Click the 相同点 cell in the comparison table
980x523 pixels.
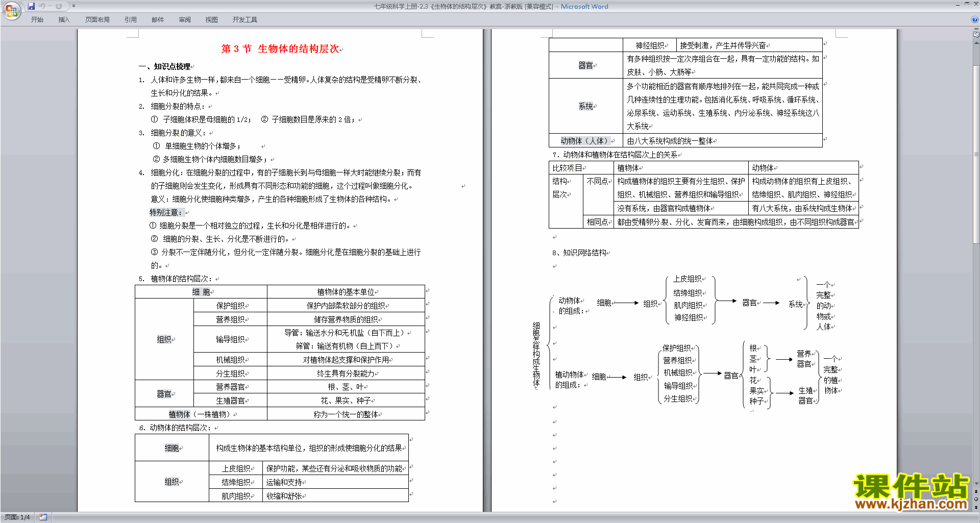(x=597, y=222)
